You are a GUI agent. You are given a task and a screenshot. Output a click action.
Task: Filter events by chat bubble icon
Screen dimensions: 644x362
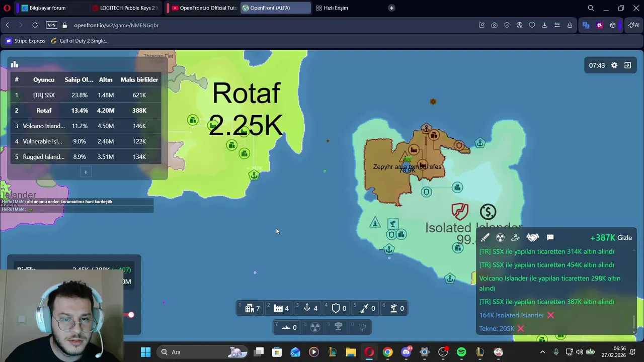550,238
